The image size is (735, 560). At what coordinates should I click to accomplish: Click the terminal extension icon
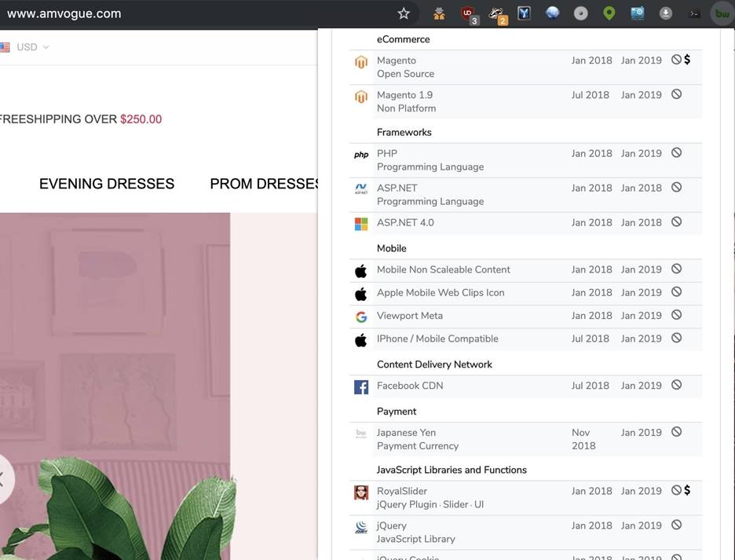pyautogui.click(x=694, y=13)
